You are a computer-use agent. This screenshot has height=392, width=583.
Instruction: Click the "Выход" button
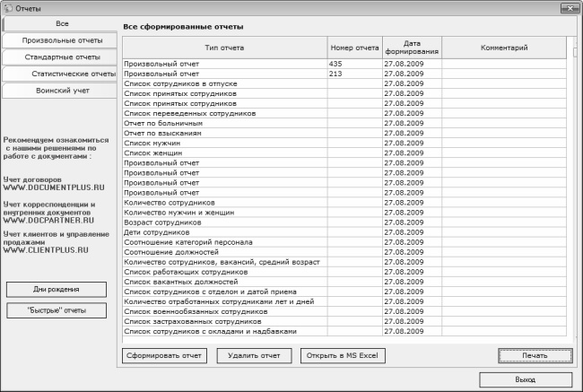click(x=526, y=379)
